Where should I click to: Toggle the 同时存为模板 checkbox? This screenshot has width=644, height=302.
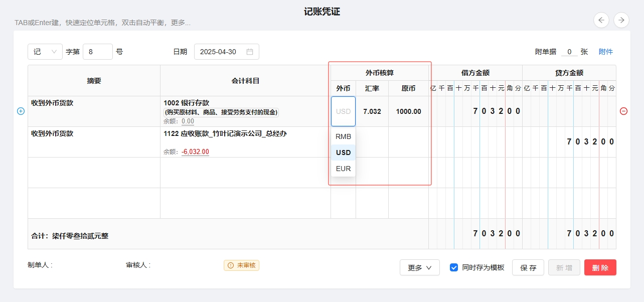(454, 267)
